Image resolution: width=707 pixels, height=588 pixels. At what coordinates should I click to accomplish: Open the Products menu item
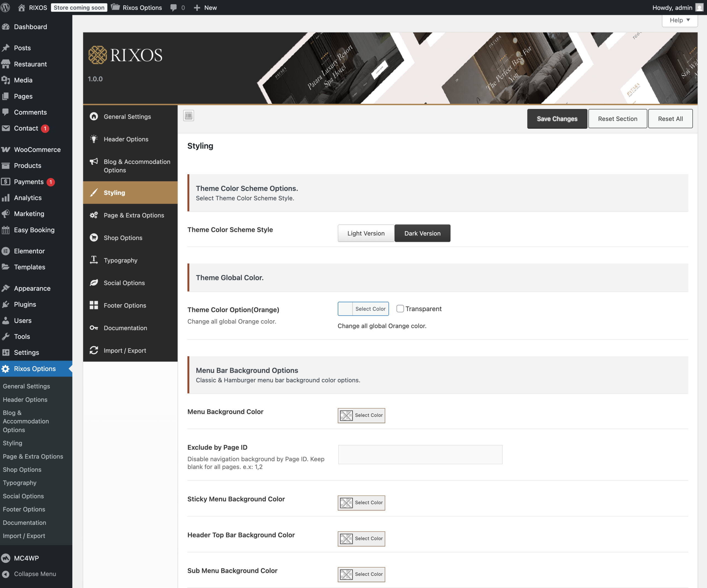pos(36,166)
